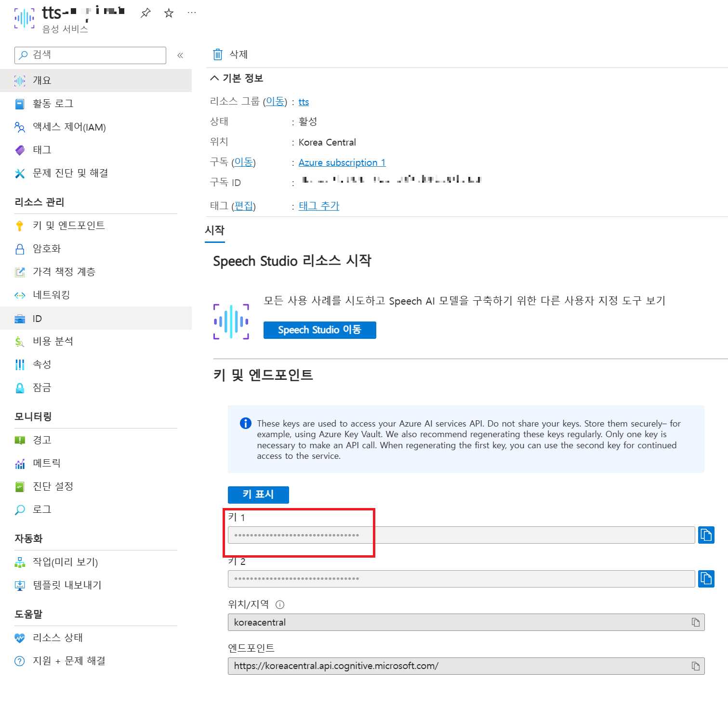Viewport: 728px width, 709px height.
Task: Click the 잠금 padlock icon
Action: pos(20,388)
